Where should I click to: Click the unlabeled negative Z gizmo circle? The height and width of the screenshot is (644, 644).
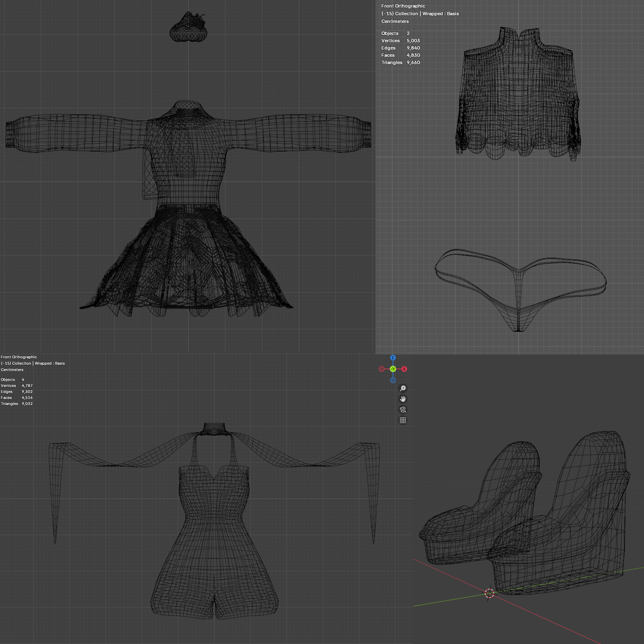click(393, 380)
